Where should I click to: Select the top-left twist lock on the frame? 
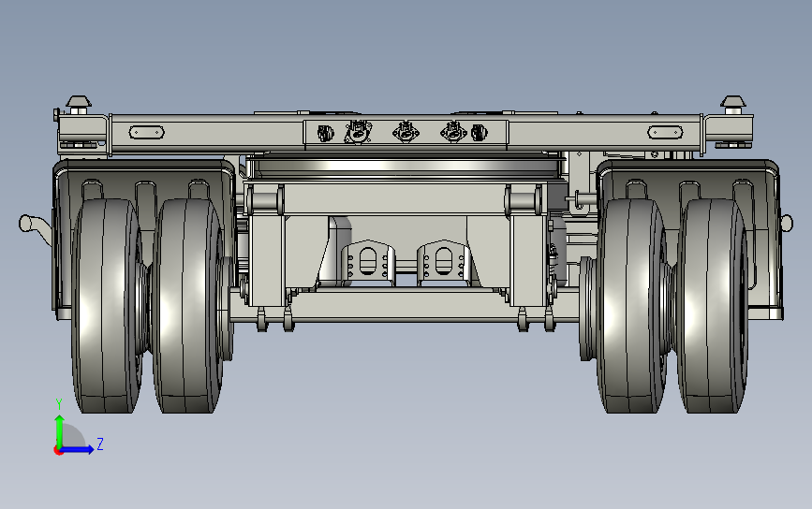pyautogui.click(x=79, y=104)
